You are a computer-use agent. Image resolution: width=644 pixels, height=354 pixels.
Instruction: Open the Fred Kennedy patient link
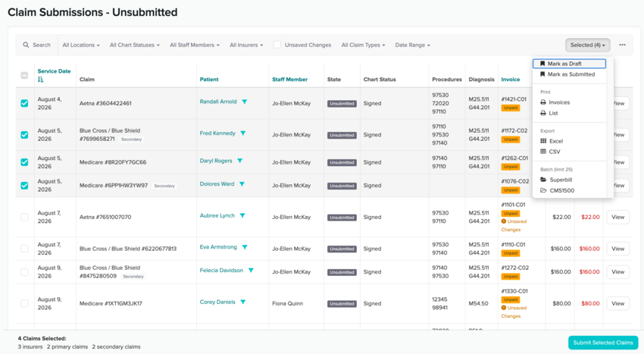click(x=217, y=133)
